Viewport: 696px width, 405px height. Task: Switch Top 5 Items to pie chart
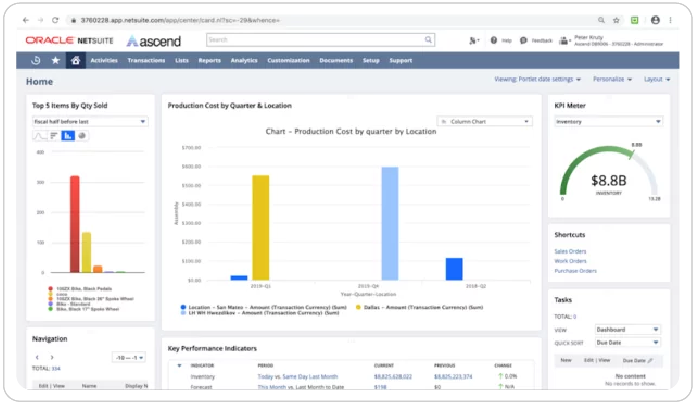pyautogui.click(x=82, y=136)
